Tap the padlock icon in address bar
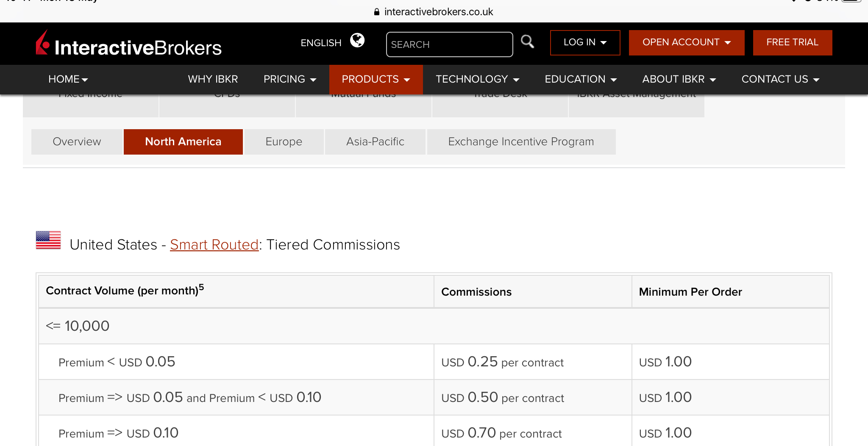868x446 pixels. coord(376,12)
